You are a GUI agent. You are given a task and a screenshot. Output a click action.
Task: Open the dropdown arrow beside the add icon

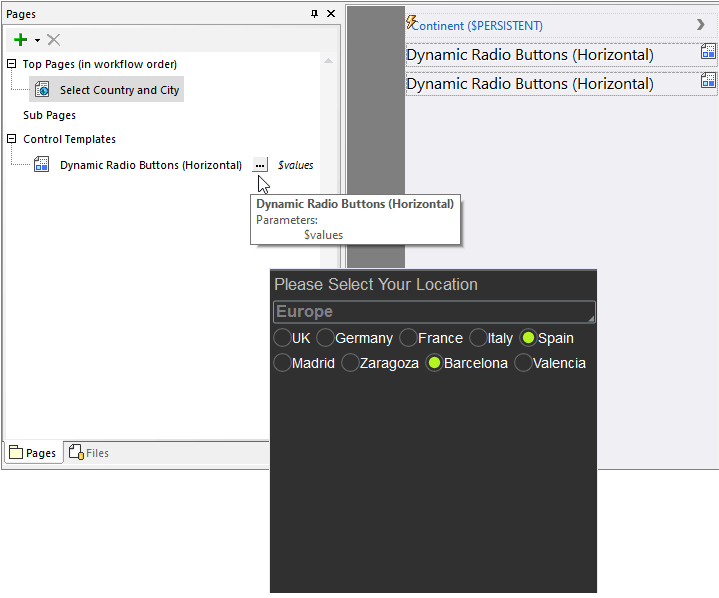37,40
